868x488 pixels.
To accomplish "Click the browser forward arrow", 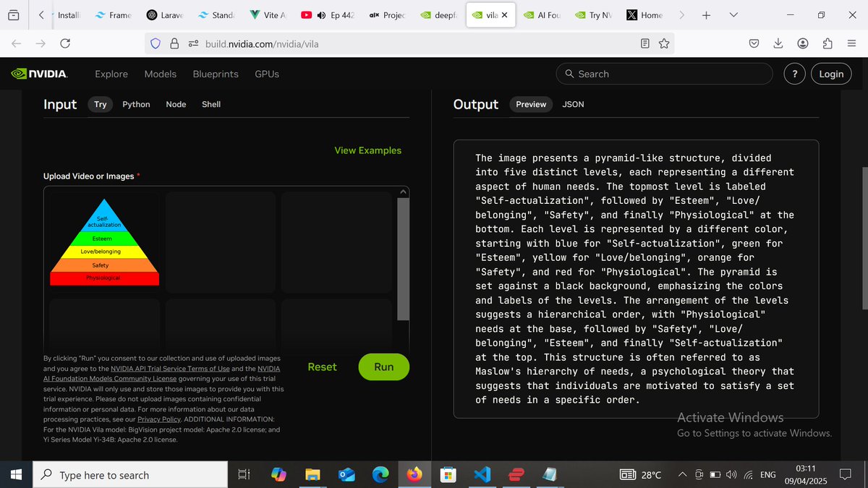I will (41, 43).
